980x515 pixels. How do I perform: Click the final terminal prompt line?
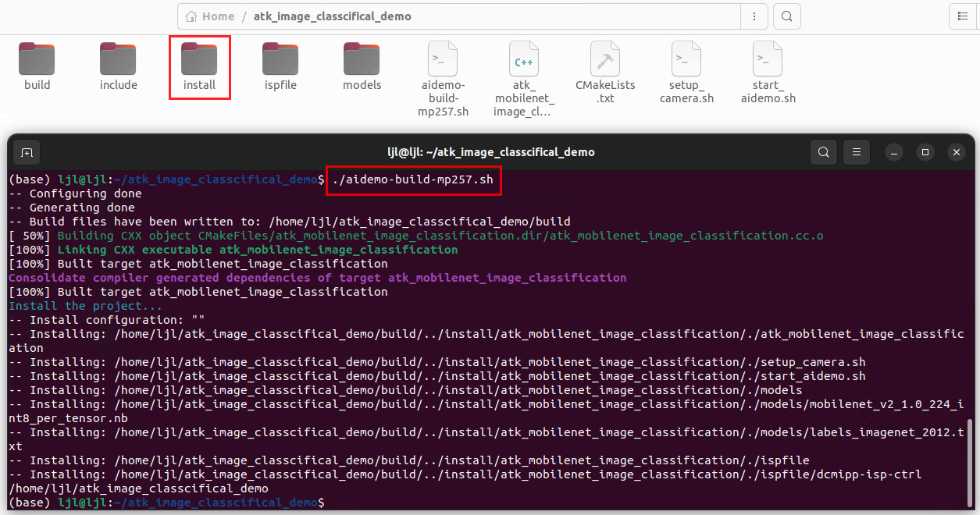(166, 503)
